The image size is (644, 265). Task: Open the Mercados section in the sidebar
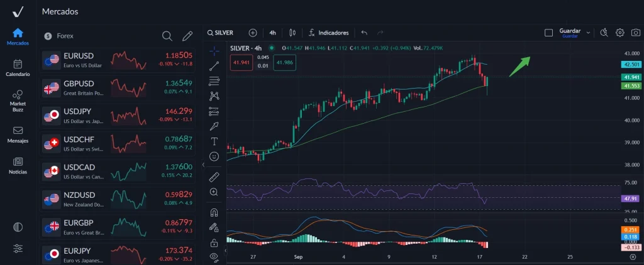[x=18, y=36]
